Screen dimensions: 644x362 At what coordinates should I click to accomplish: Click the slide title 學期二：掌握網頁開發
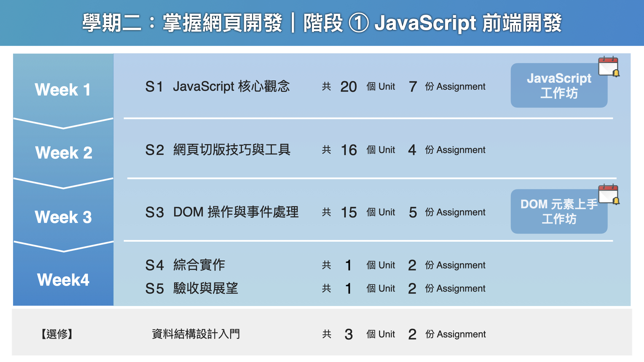pyautogui.click(x=182, y=23)
